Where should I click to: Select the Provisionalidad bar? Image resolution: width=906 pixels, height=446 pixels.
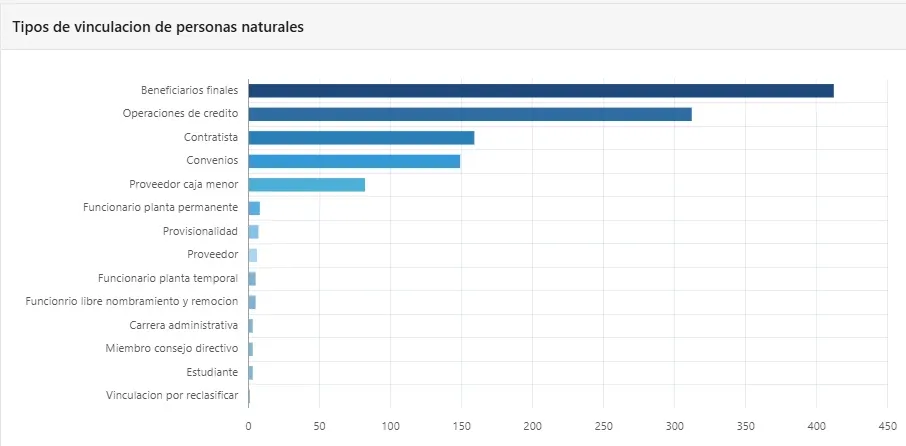pos(254,232)
